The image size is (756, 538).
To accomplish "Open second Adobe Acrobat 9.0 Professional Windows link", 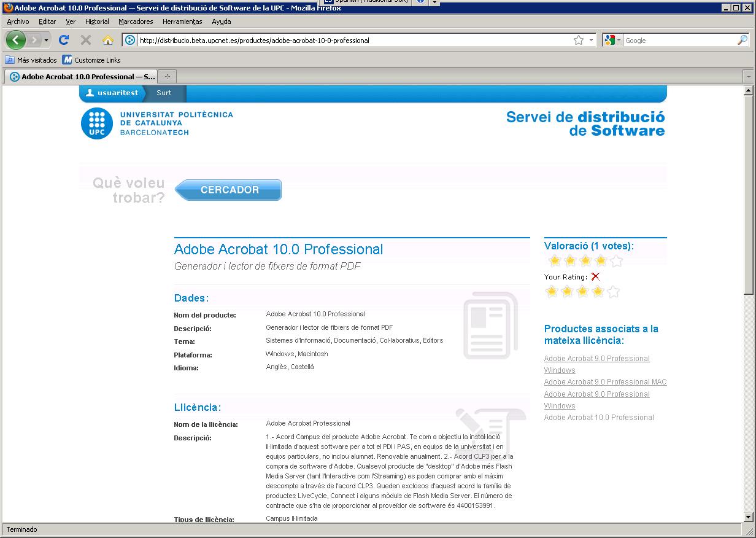I will [596, 400].
